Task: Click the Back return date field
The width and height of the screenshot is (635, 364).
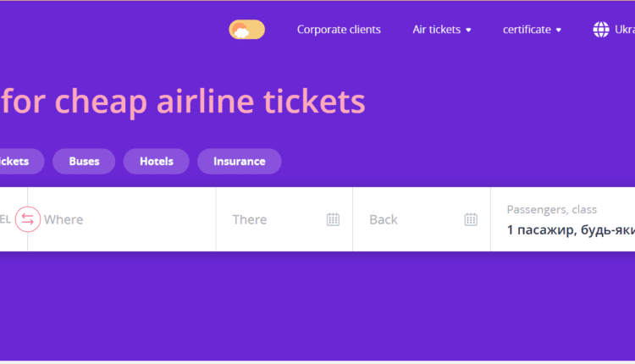Action: pyautogui.click(x=408, y=219)
